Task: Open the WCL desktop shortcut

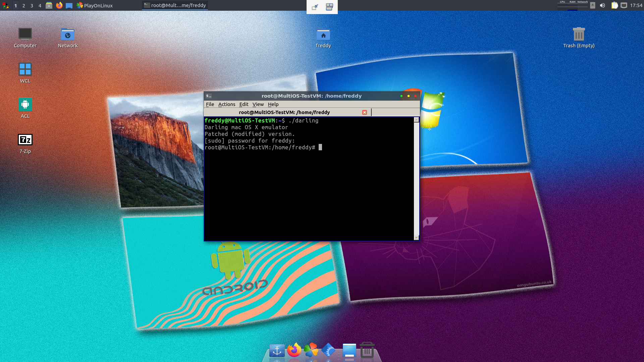Action: [25, 69]
